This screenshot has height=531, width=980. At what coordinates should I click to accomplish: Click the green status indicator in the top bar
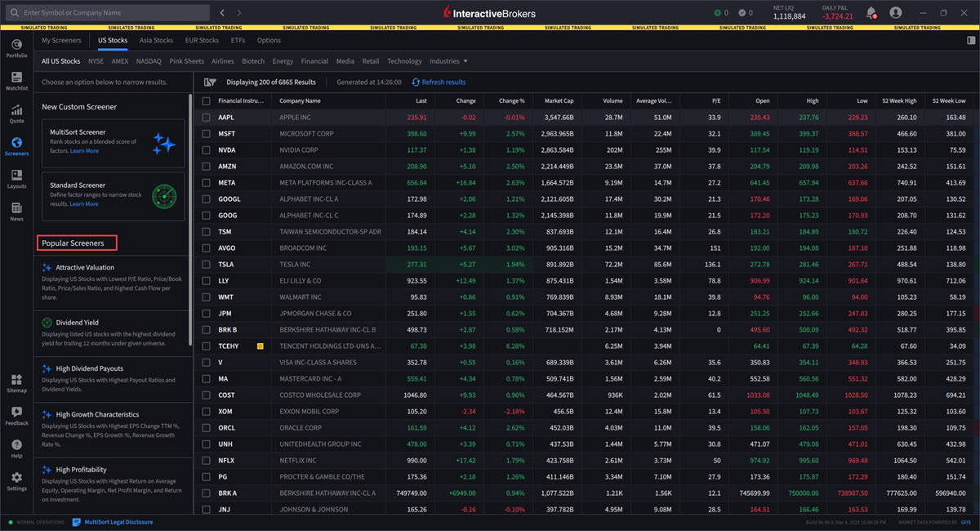[x=718, y=13]
